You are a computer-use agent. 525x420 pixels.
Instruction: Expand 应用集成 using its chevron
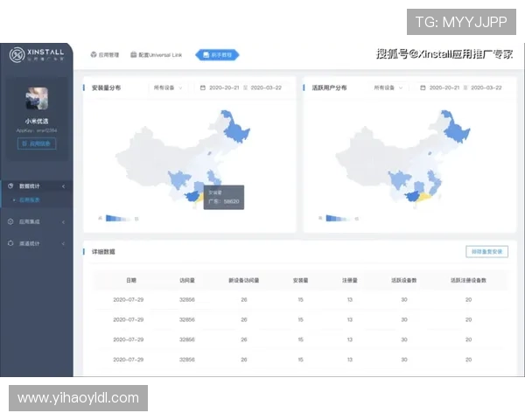[x=63, y=221]
